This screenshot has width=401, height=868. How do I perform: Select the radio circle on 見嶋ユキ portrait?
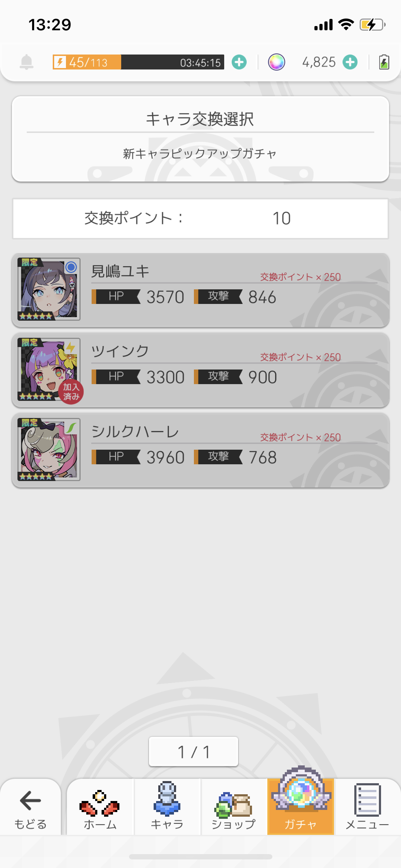click(x=71, y=267)
